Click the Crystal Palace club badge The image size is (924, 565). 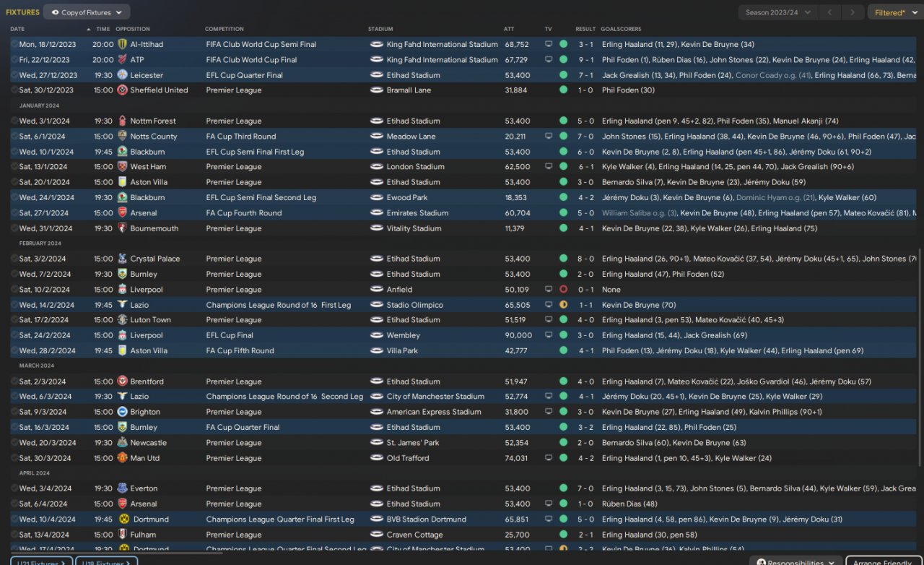[122, 259]
